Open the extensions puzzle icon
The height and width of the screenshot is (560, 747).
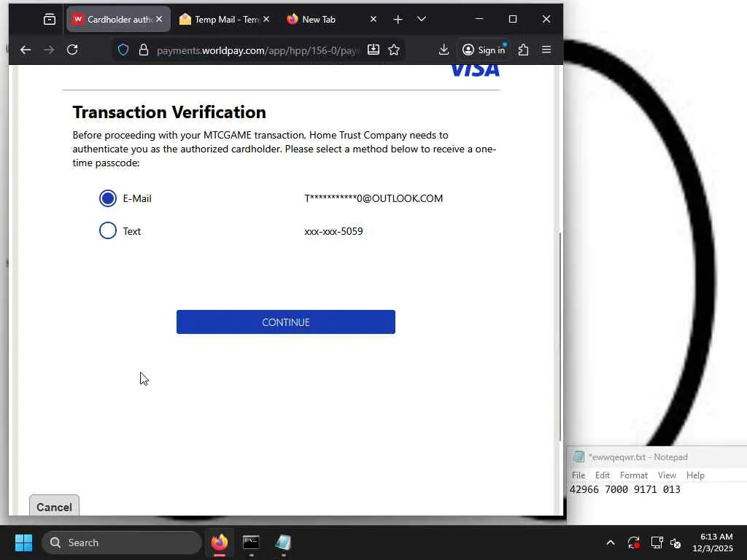click(523, 50)
